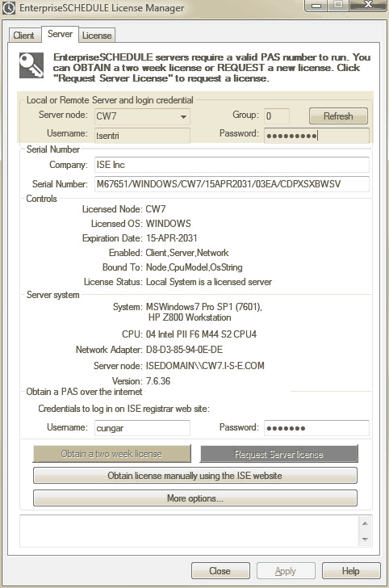This screenshot has height=588, width=389.
Task: Click the Licensed Node value CW7
Action: coord(156,209)
